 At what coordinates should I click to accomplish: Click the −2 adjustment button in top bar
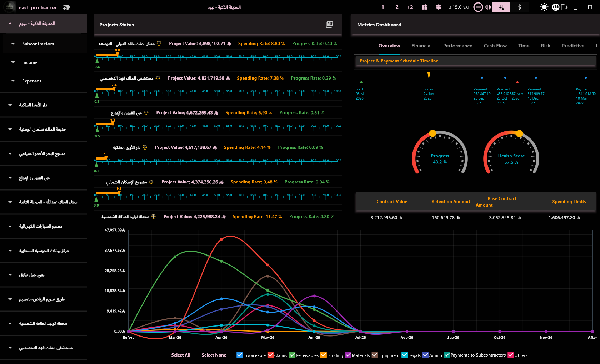(395, 7)
